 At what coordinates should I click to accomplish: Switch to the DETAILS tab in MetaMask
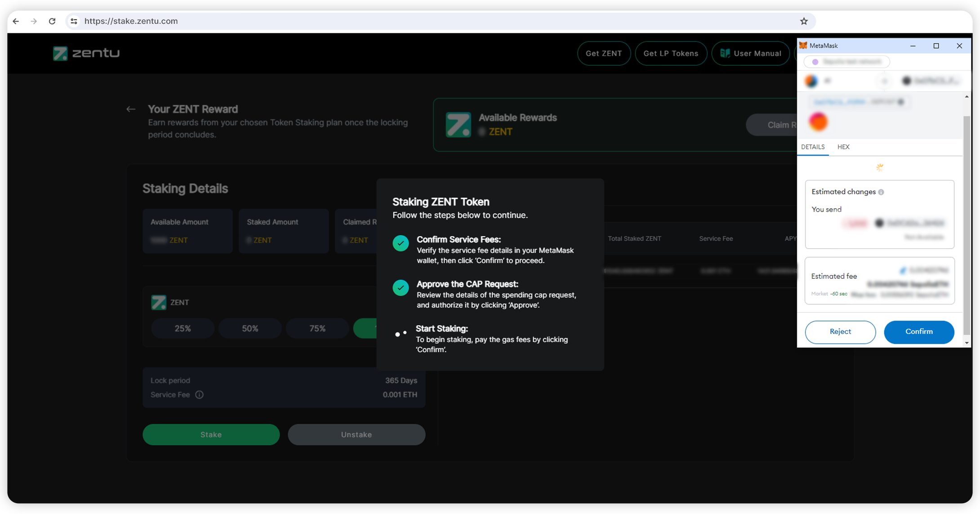813,147
